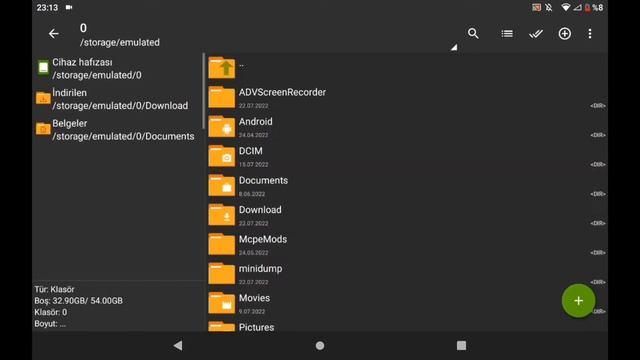Tap the recent apps square button
Image resolution: width=640 pixels, height=360 pixels.
click(461, 346)
